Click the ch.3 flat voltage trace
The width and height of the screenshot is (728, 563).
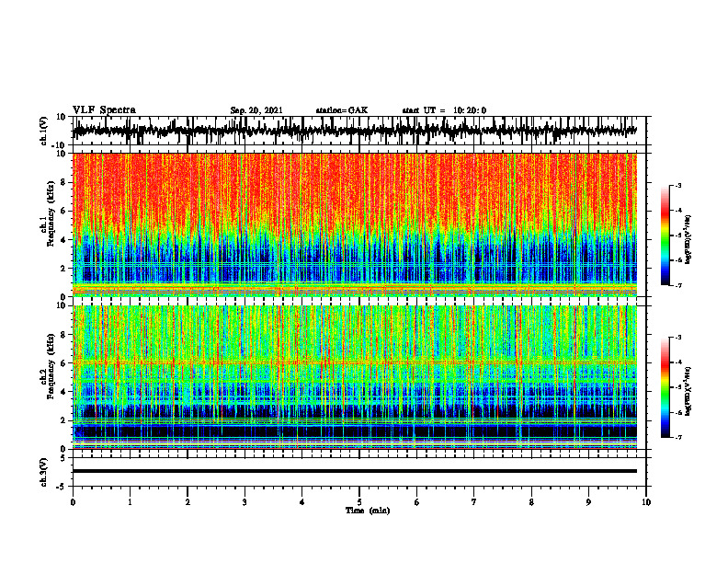[x=354, y=471]
